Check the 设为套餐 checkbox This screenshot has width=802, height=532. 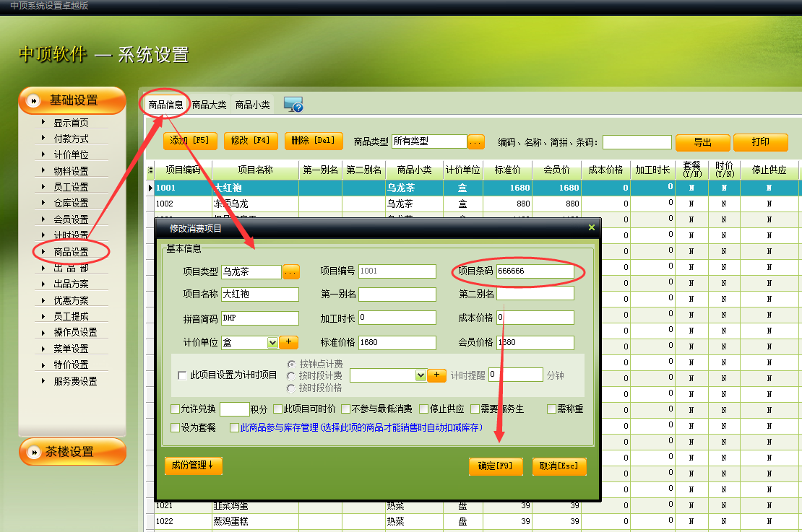[x=176, y=427]
